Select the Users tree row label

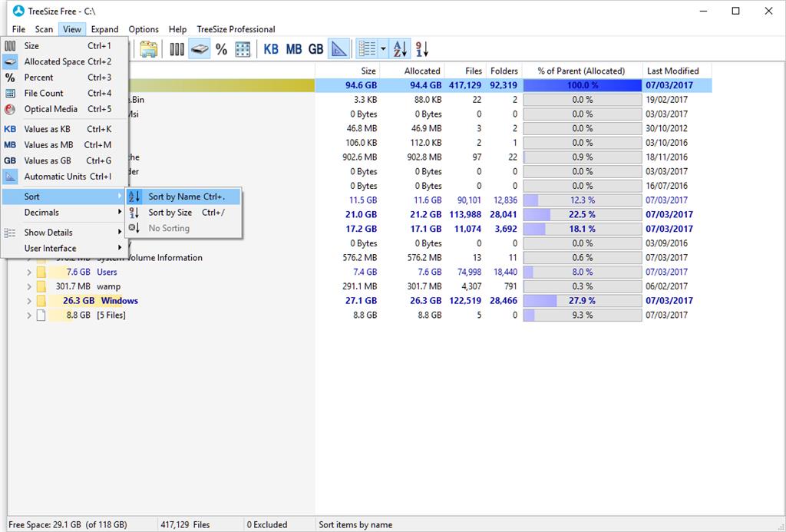pyautogui.click(x=107, y=273)
